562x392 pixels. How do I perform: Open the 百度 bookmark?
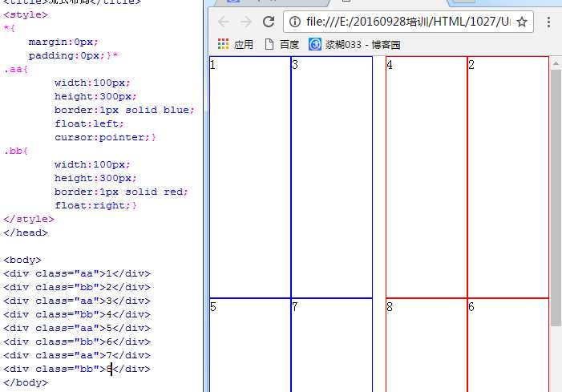(281, 44)
